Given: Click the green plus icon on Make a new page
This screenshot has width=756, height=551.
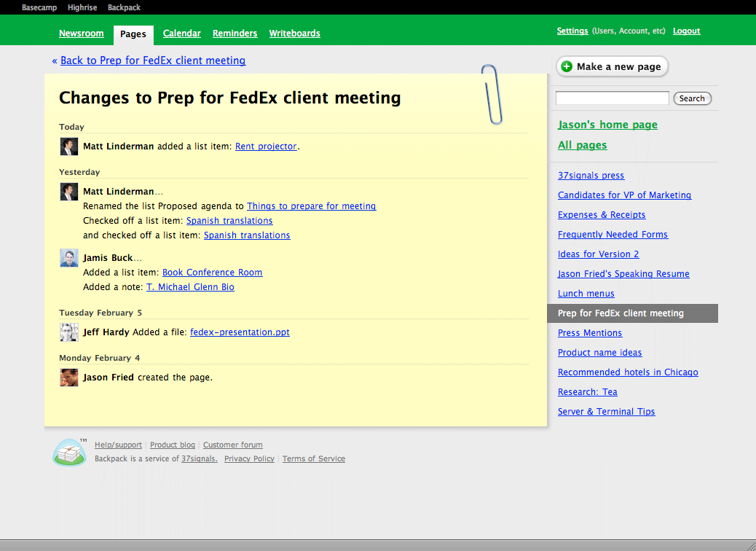Looking at the screenshot, I should [x=567, y=66].
